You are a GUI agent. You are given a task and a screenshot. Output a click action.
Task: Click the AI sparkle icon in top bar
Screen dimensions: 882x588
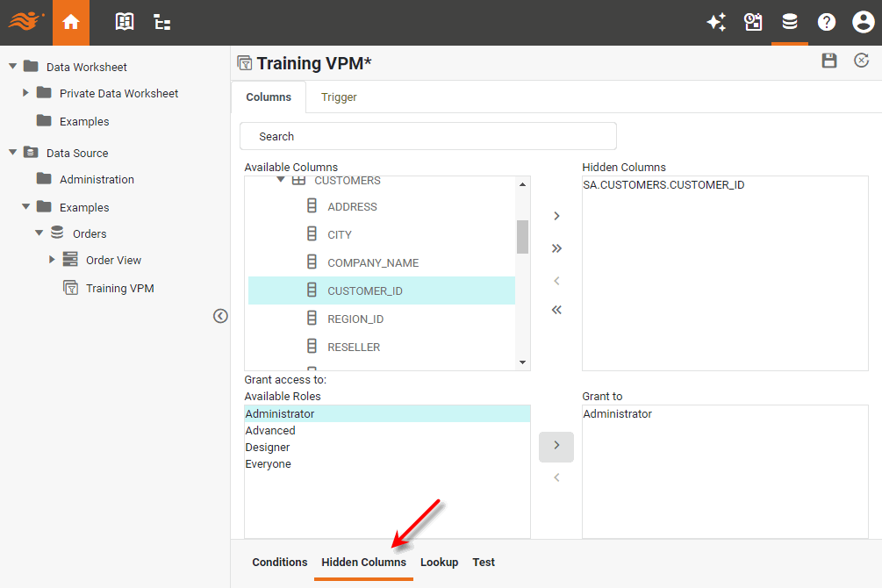716,23
